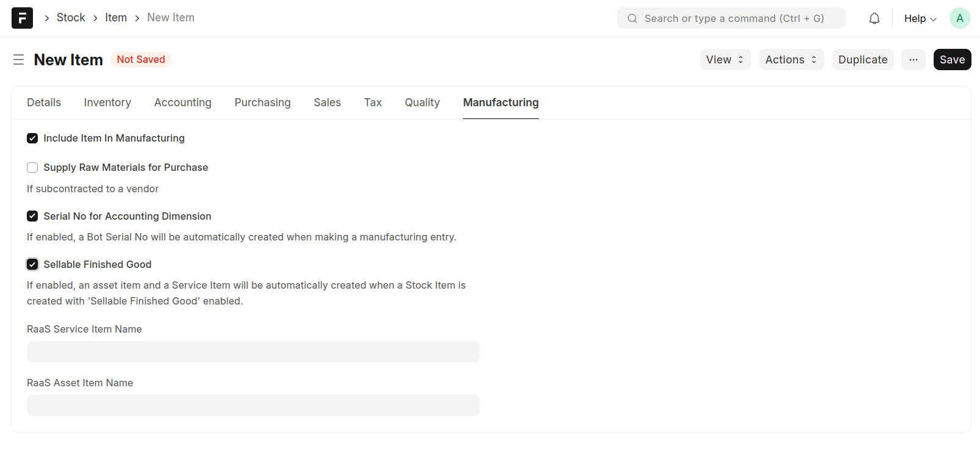
Task: Open the Actions dropdown menu
Action: pyautogui.click(x=791, y=60)
